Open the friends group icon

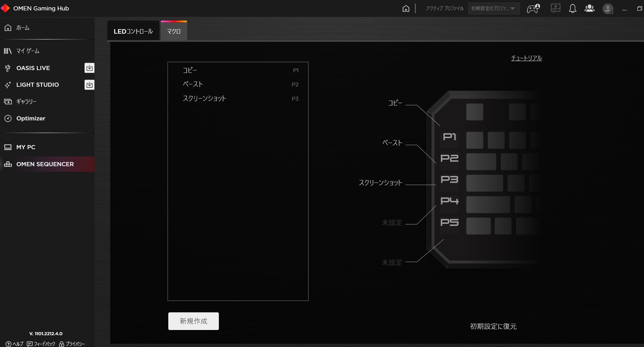590,8
